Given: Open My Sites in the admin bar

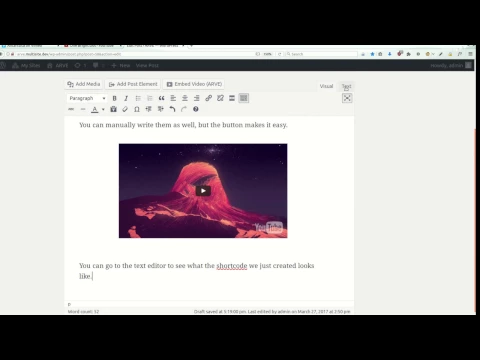Looking at the screenshot, I should point(26,66).
